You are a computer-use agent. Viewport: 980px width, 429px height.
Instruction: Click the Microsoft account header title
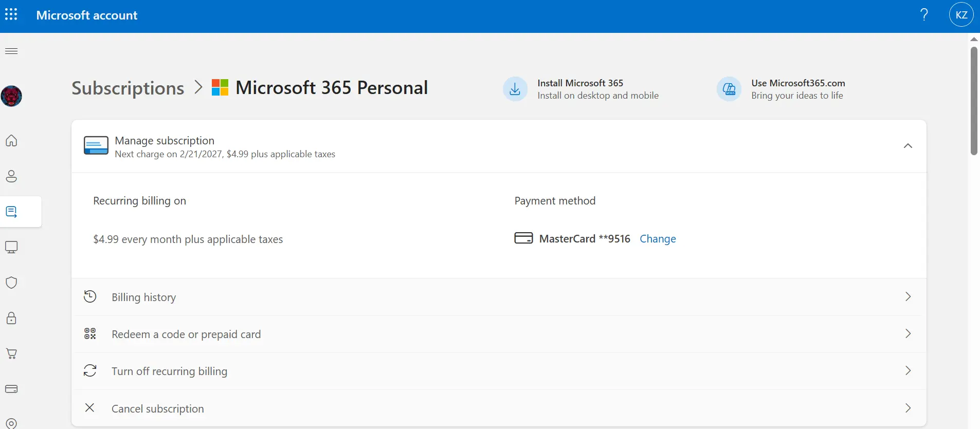tap(87, 15)
